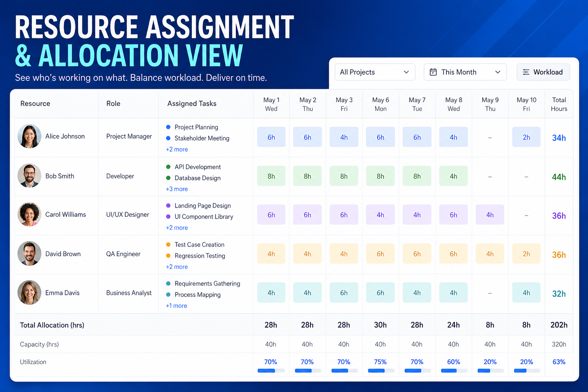Click Emma Davis's 32h total

tap(559, 294)
